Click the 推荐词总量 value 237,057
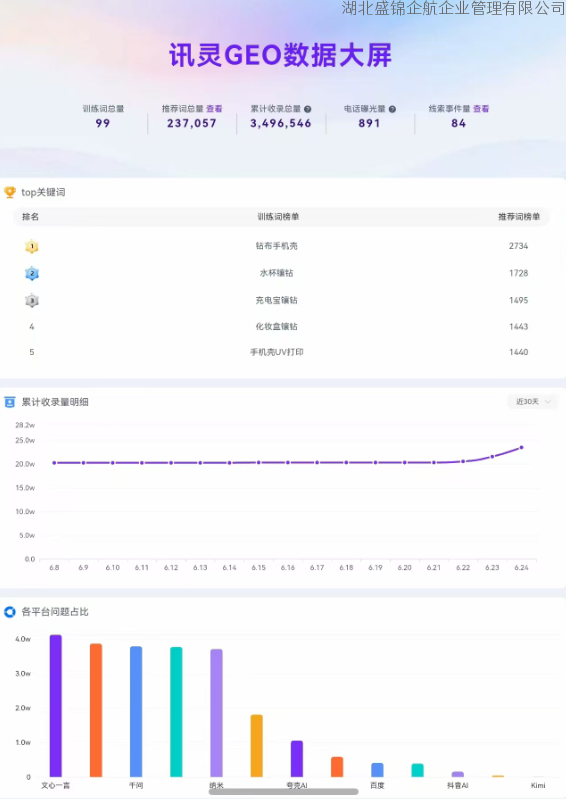Screen dimensions: 566x799 (x=192, y=123)
